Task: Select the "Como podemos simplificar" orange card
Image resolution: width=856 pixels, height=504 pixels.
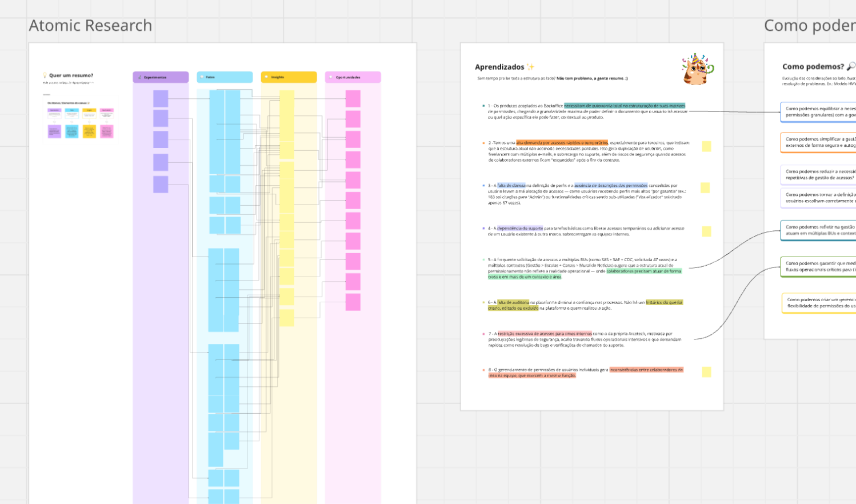Action: coord(818,142)
